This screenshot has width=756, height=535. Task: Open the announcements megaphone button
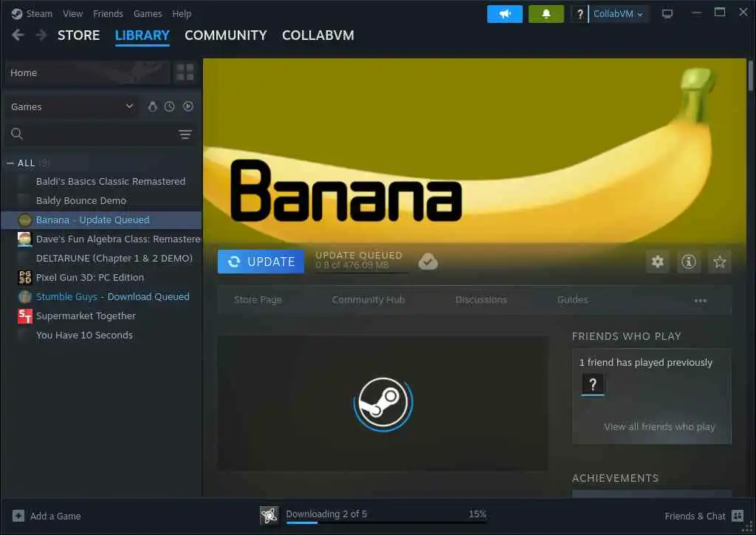click(x=504, y=14)
